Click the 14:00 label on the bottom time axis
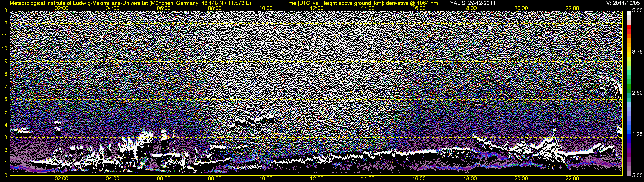 coord(368,179)
